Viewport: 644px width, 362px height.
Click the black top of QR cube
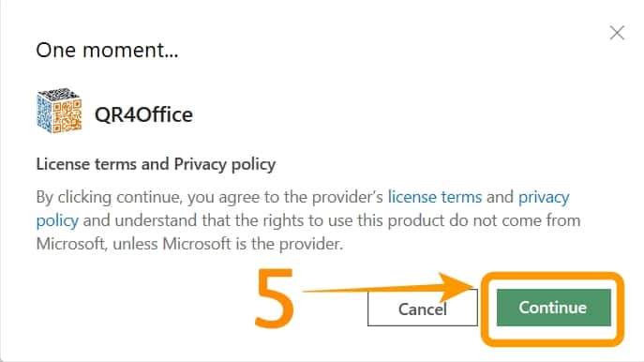58,95
